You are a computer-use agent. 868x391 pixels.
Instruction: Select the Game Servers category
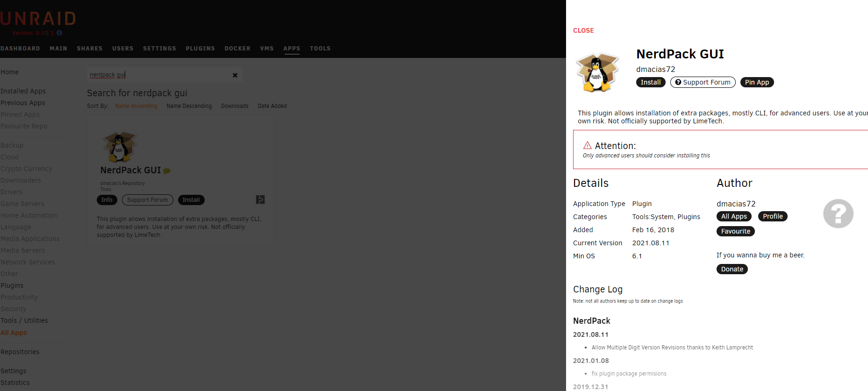22,204
